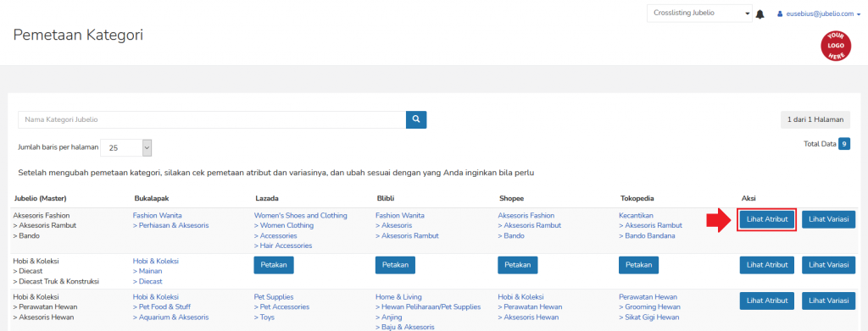868x331 pixels.
Task: Click the Lazada 'Women Clothing' link
Action: point(283,225)
